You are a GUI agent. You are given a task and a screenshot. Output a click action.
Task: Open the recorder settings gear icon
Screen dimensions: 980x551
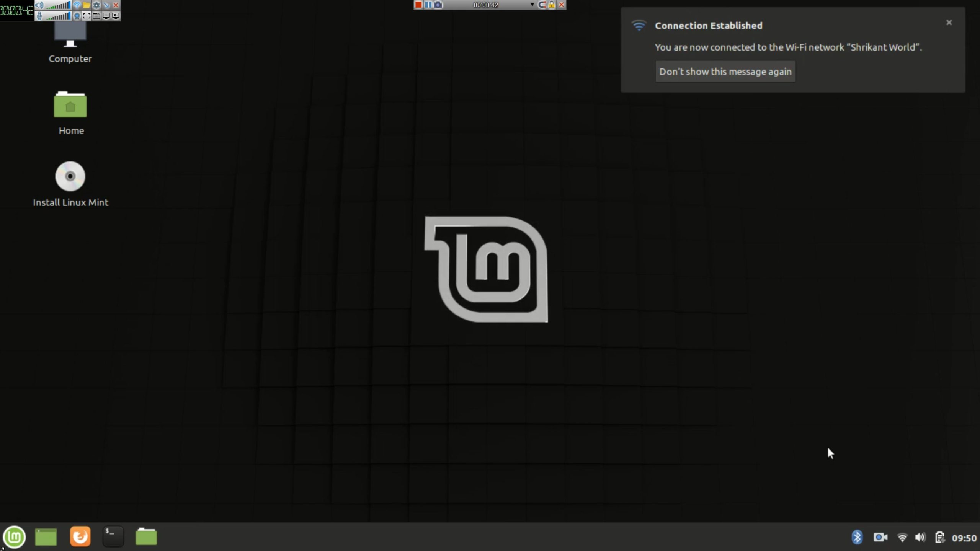tap(96, 5)
